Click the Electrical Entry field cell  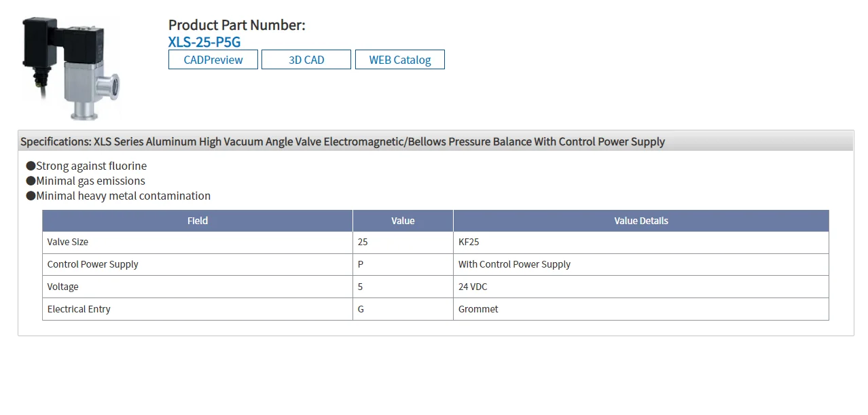pos(79,309)
